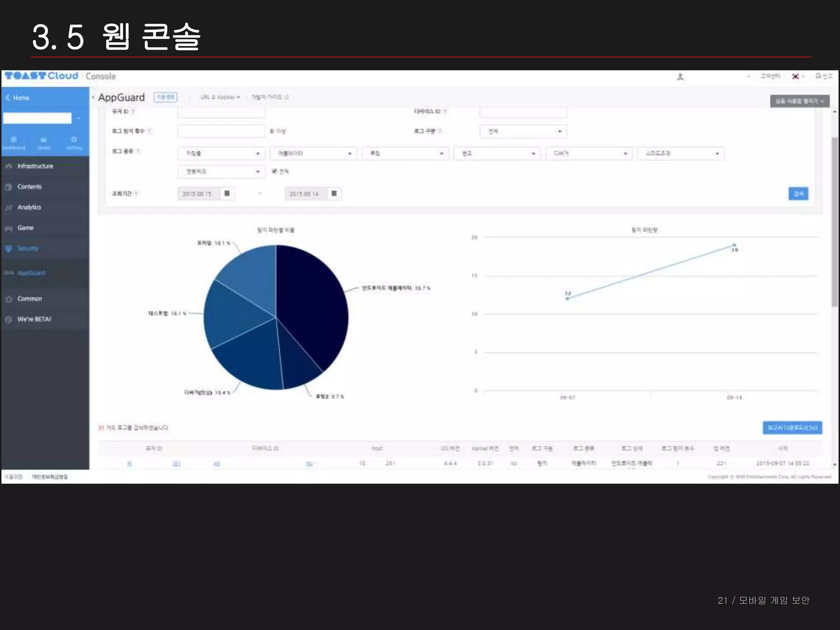The height and width of the screenshot is (630, 840).
Task: Sort by the time column header
Action: [x=783, y=448]
